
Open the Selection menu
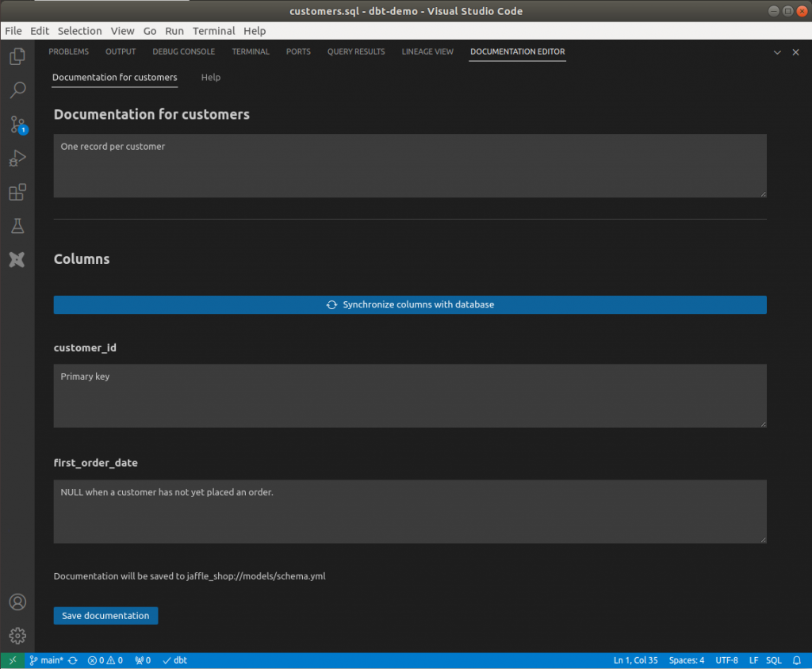pos(80,31)
